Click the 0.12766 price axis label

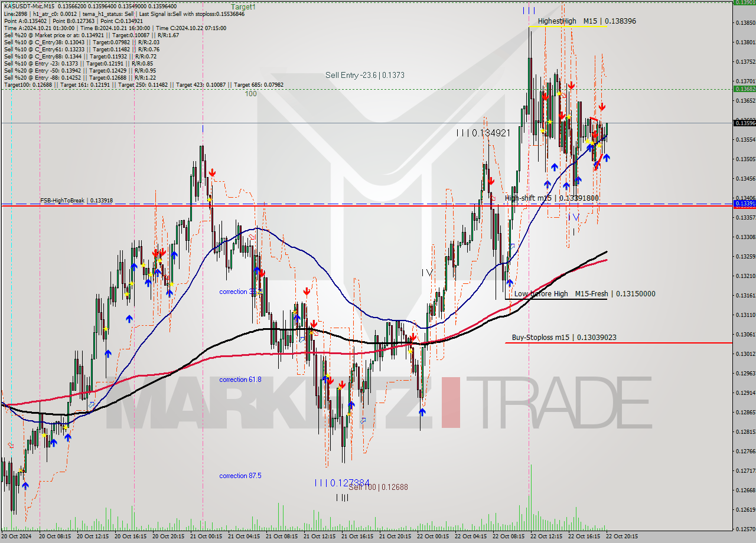(745, 452)
